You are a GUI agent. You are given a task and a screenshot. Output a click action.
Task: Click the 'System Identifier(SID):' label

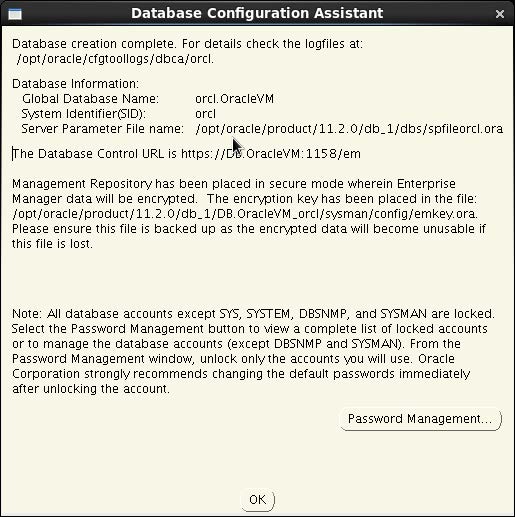coord(84,114)
